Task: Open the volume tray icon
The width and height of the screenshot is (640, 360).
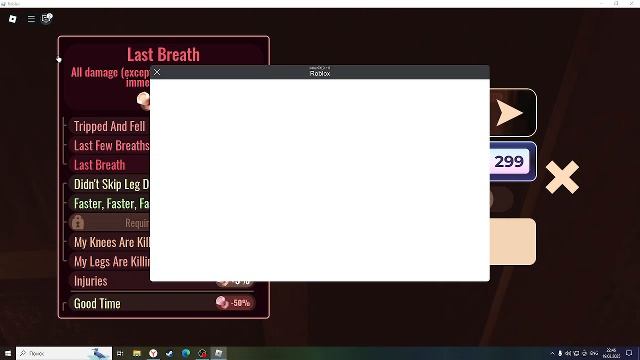Action: [x=568, y=353]
